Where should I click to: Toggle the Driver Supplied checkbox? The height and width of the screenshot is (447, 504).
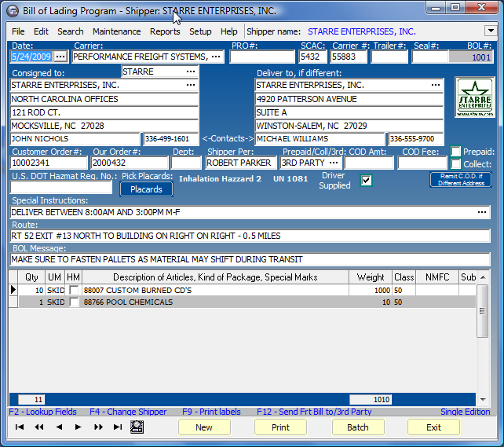point(366,181)
